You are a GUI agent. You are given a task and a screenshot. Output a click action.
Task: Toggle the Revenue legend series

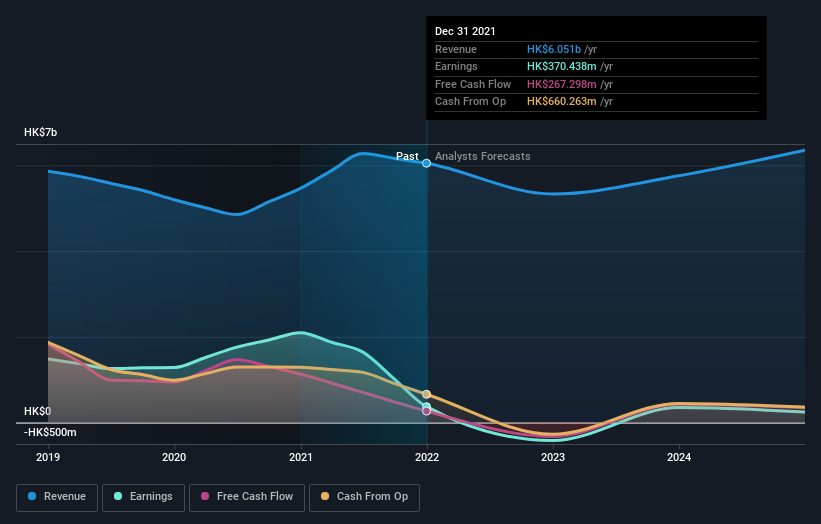click(57, 497)
